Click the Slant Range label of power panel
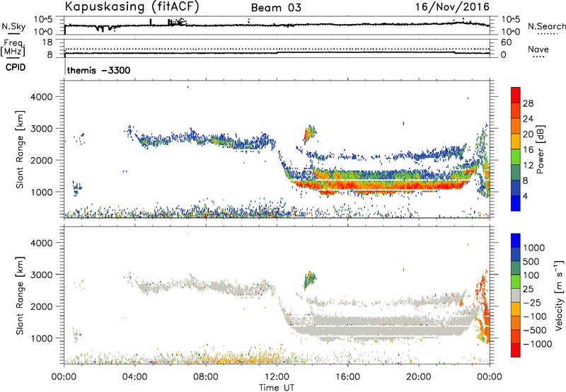 pyautogui.click(x=20, y=149)
